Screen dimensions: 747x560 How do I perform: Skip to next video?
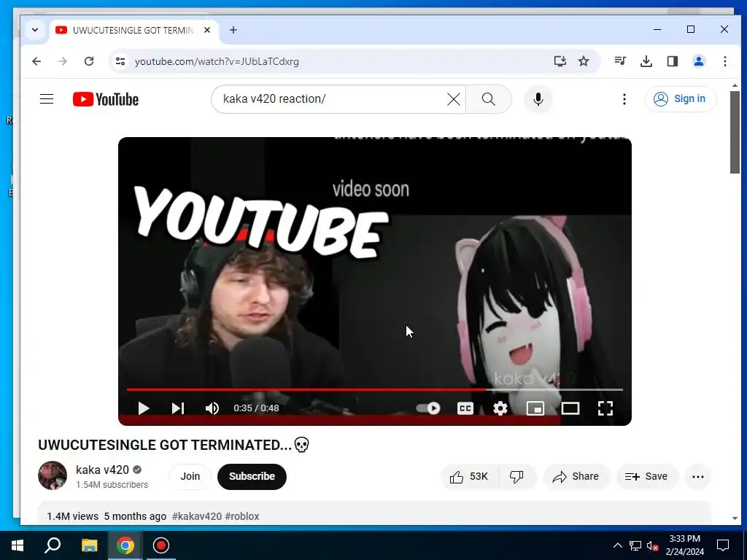tap(178, 408)
